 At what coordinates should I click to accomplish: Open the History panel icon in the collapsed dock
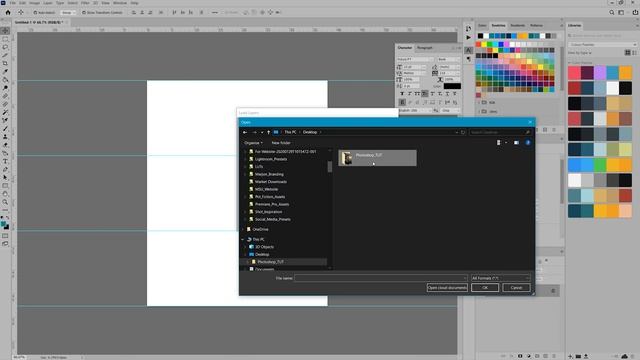point(468,29)
